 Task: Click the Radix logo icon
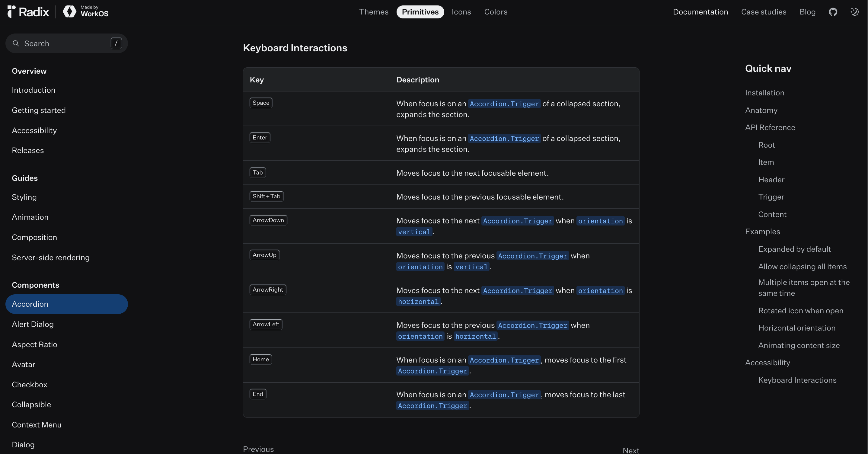coord(11,11)
